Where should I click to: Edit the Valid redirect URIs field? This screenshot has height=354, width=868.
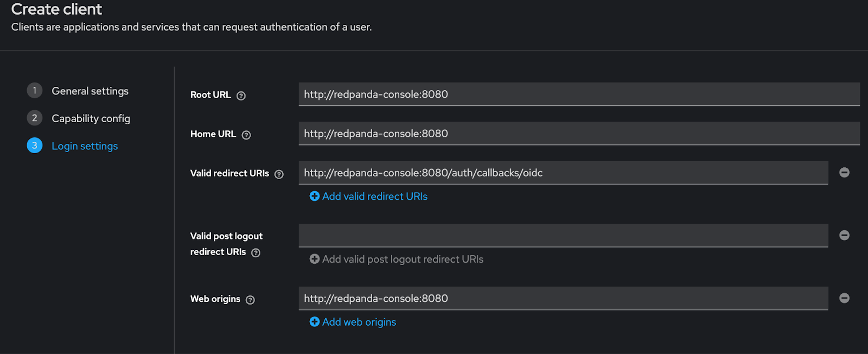point(563,173)
